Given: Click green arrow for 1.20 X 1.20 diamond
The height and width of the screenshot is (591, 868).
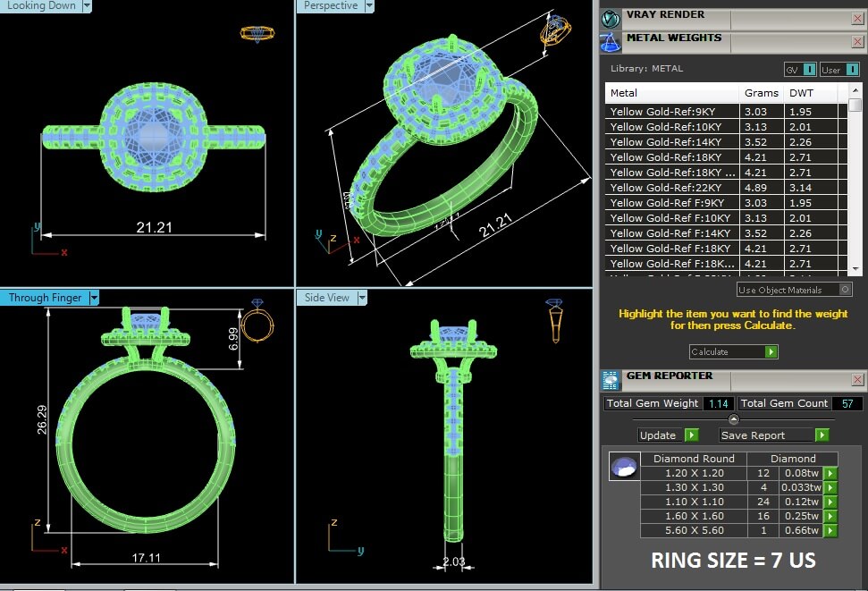Looking at the screenshot, I should (830, 473).
